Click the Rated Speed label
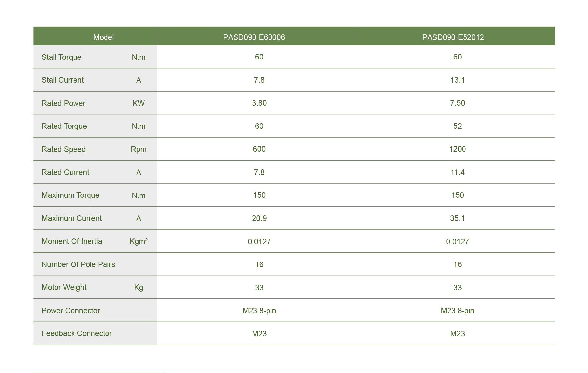588x373 pixels. pyautogui.click(x=64, y=149)
